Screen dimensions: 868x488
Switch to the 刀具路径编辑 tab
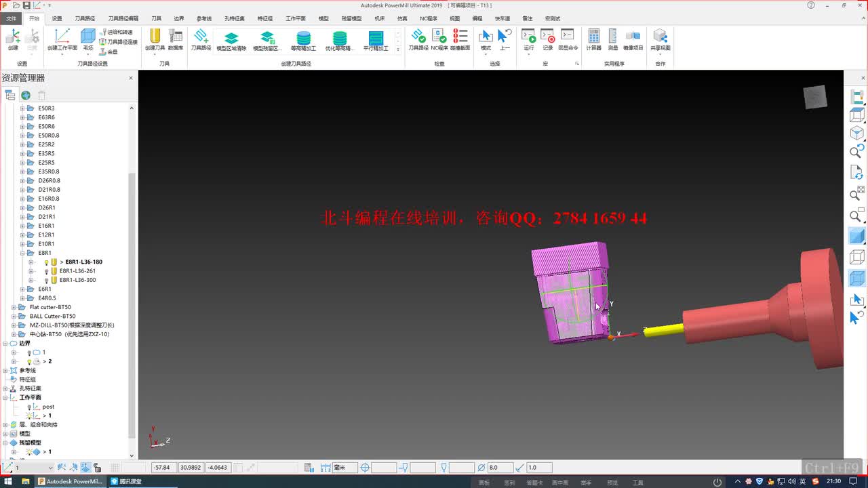click(123, 18)
